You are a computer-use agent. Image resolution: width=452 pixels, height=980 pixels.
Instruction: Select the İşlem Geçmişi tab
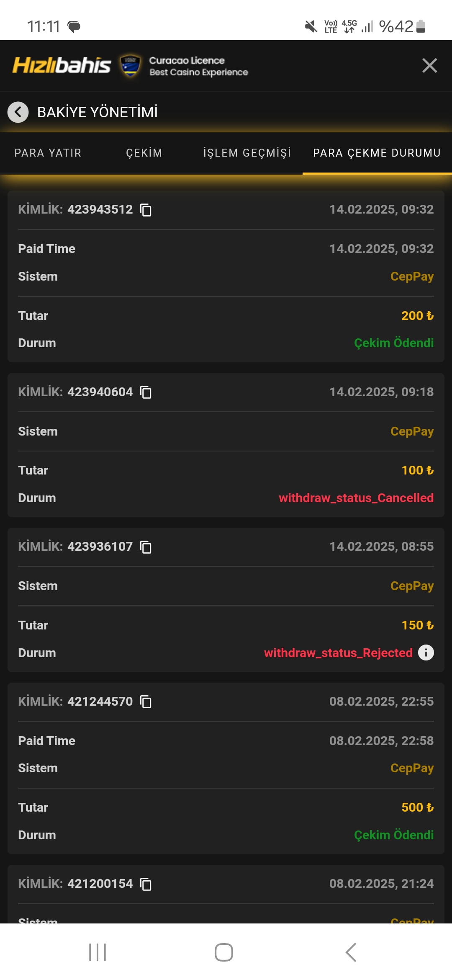(x=247, y=153)
